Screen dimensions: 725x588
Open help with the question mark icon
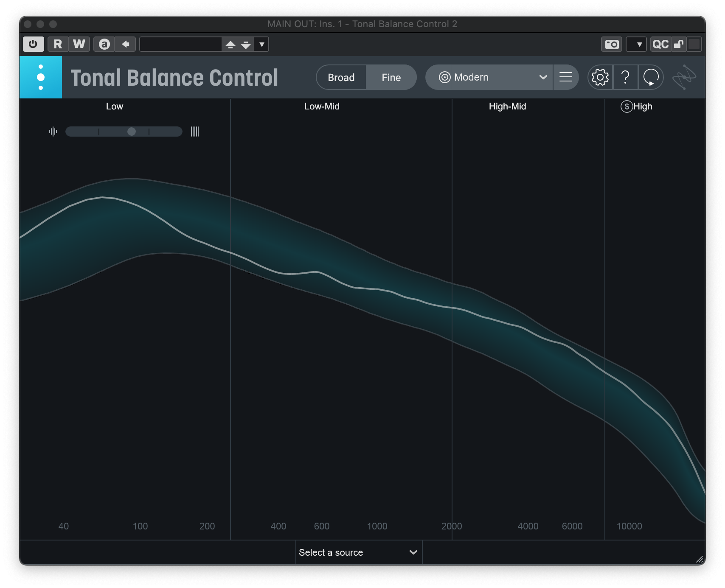click(x=625, y=77)
